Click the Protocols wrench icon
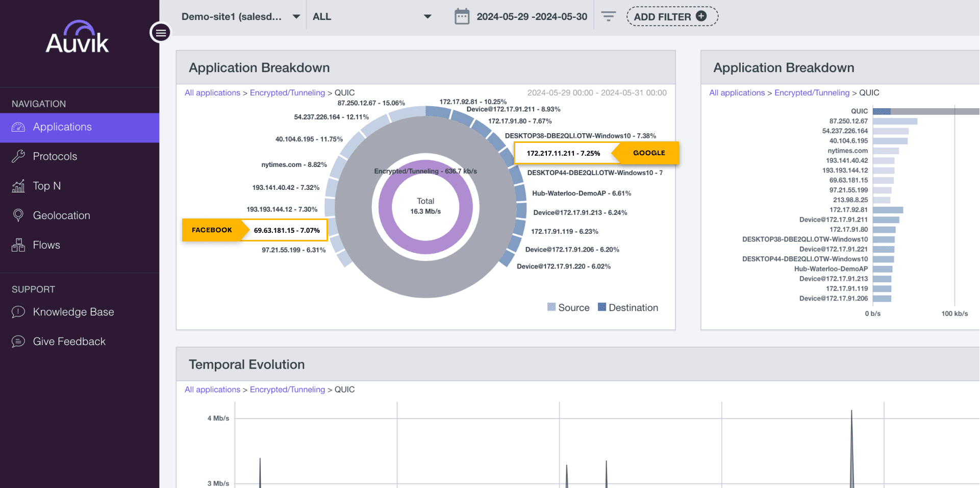The width and height of the screenshot is (980, 488). point(18,156)
